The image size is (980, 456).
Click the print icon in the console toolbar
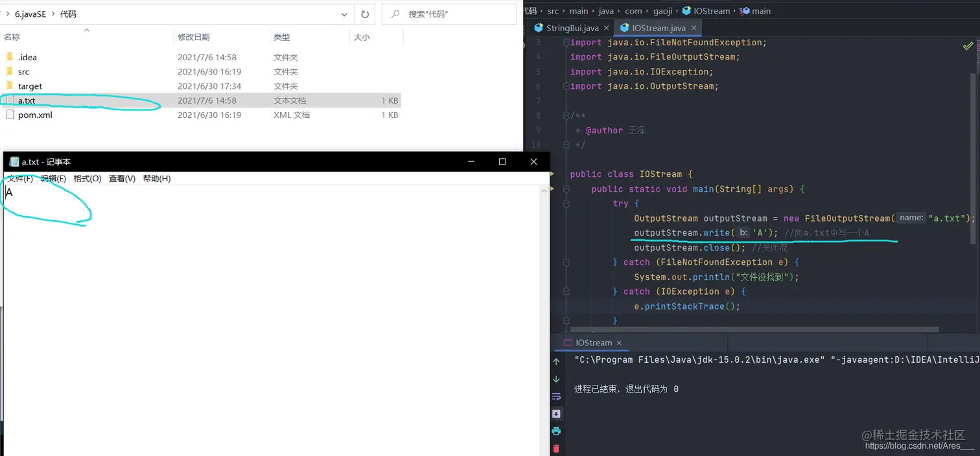557,431
